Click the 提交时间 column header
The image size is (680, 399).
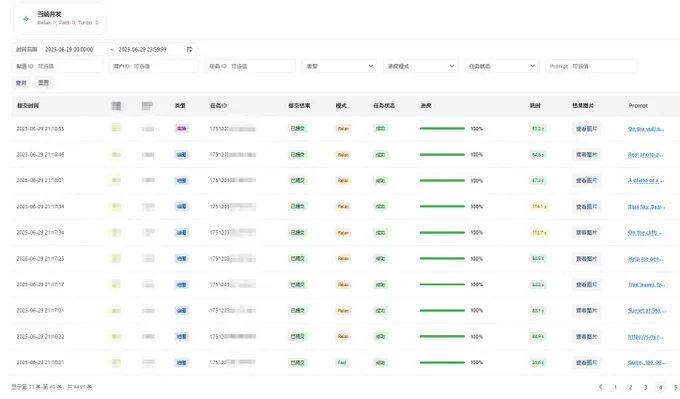click(28, 106)
